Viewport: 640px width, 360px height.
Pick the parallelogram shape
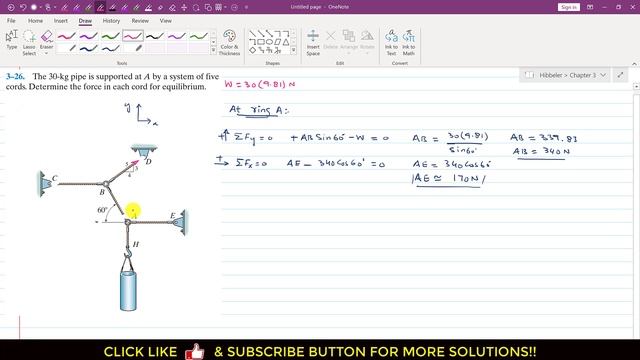[278, 42]
